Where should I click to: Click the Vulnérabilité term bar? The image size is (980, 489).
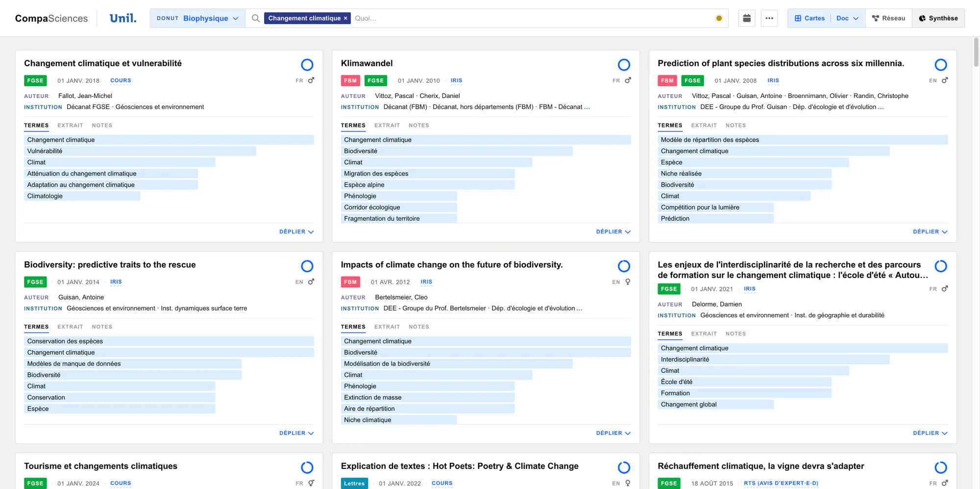pyautogui.click(x=140, y=151)
